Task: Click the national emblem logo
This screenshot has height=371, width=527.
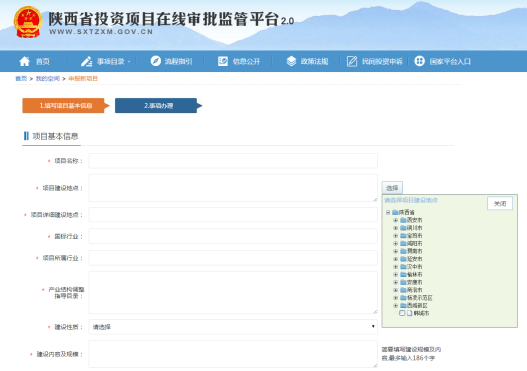Action: point(28,22)
